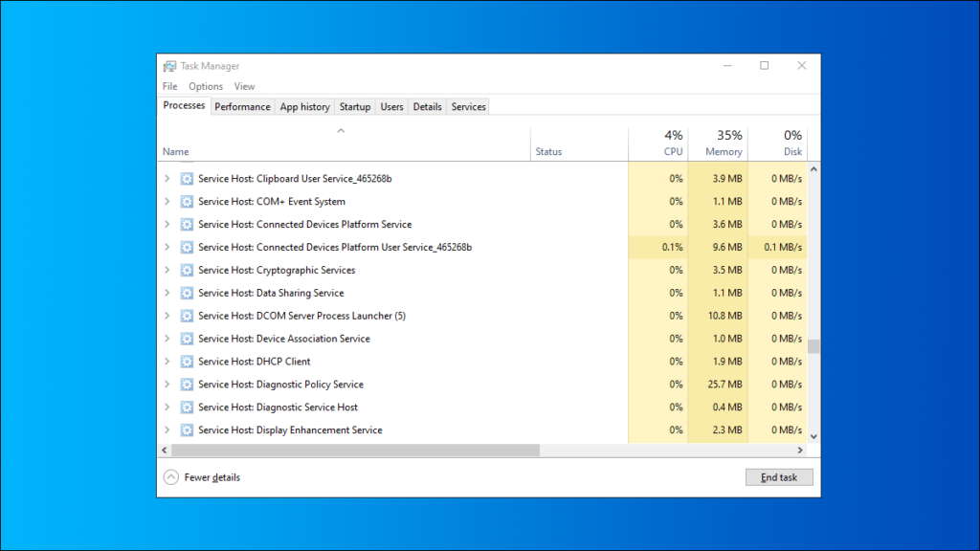Click the End task button

[779, 477]
